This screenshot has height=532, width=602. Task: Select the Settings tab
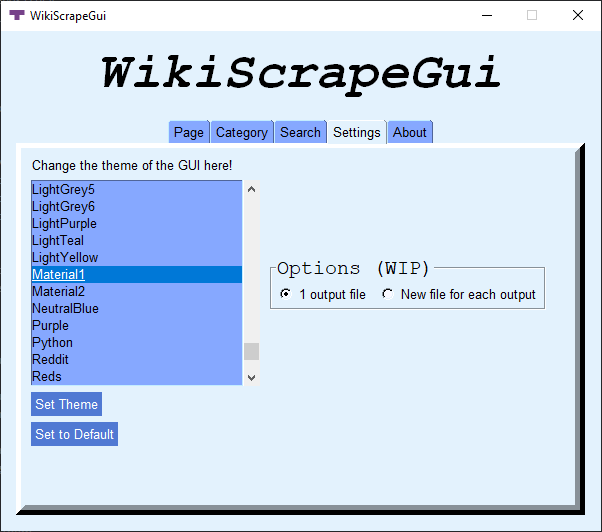357,132
